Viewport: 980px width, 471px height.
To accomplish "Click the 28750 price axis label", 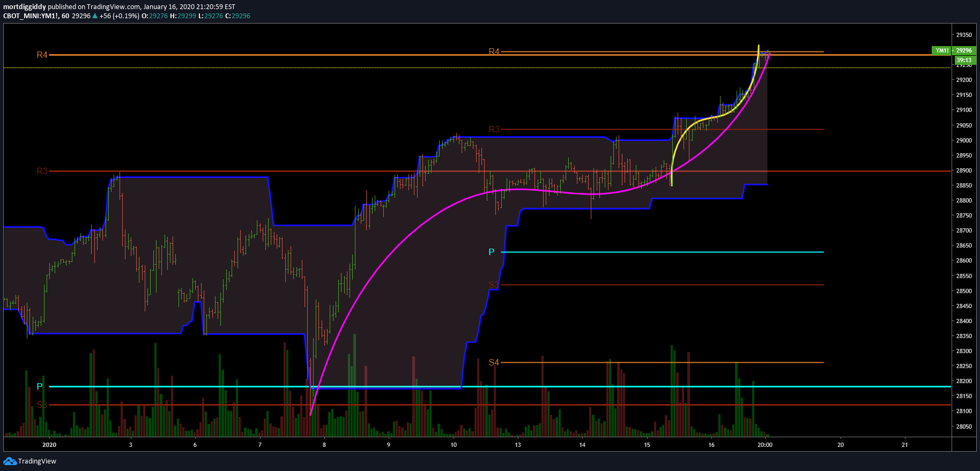I will 964,215.
